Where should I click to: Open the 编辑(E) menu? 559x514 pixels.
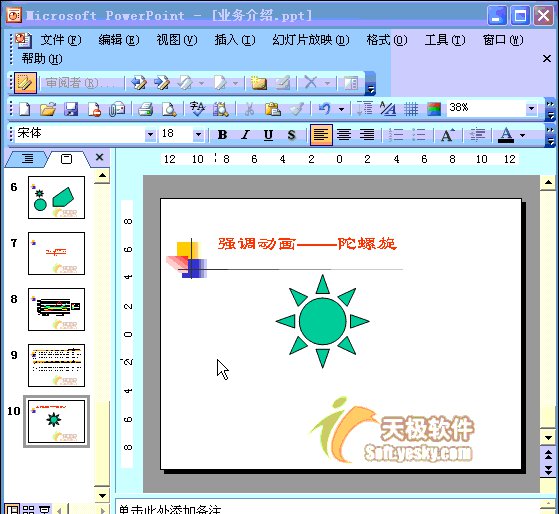point(119,40)
